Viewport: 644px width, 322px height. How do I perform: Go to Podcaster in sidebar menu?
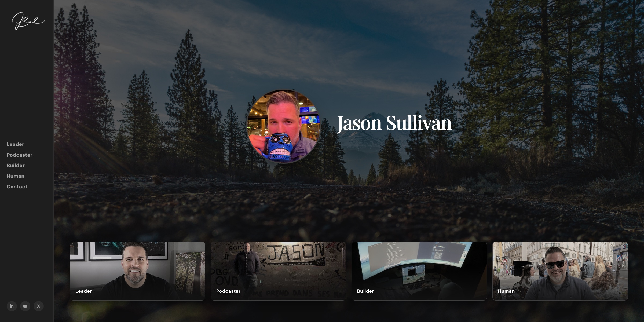(x=20, y=155)
